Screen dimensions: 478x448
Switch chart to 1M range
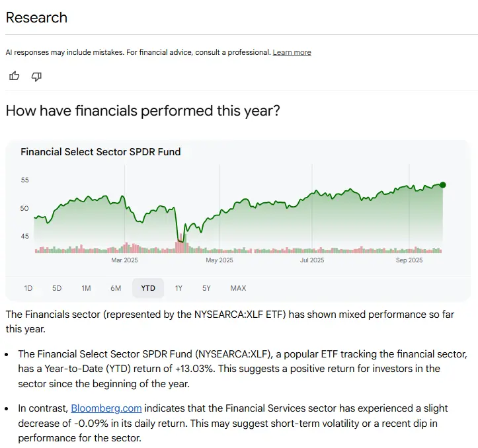click(86, 288)
